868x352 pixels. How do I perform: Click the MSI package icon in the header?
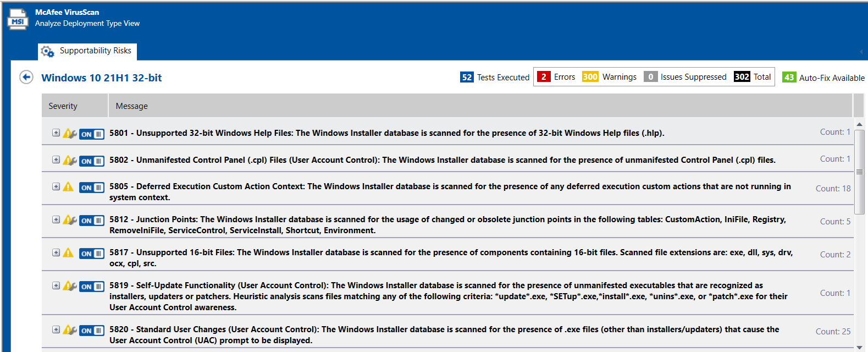(18, 19)
